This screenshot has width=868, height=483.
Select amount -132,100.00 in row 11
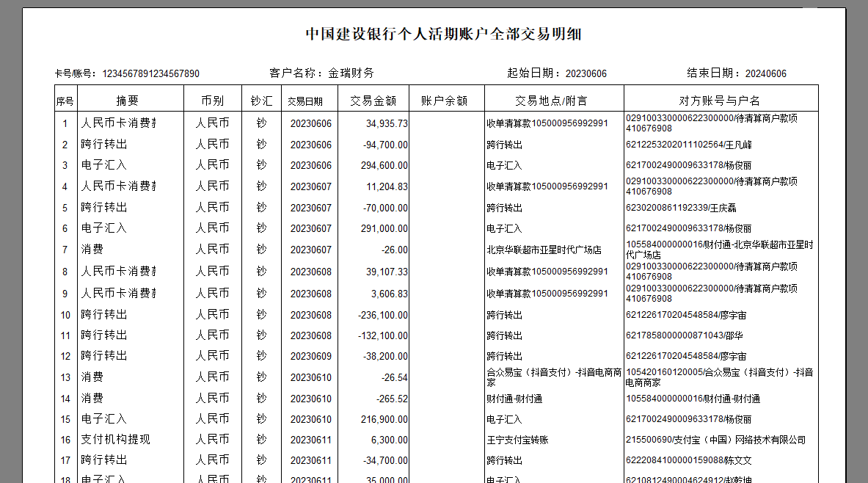click(x=383, y=335)
